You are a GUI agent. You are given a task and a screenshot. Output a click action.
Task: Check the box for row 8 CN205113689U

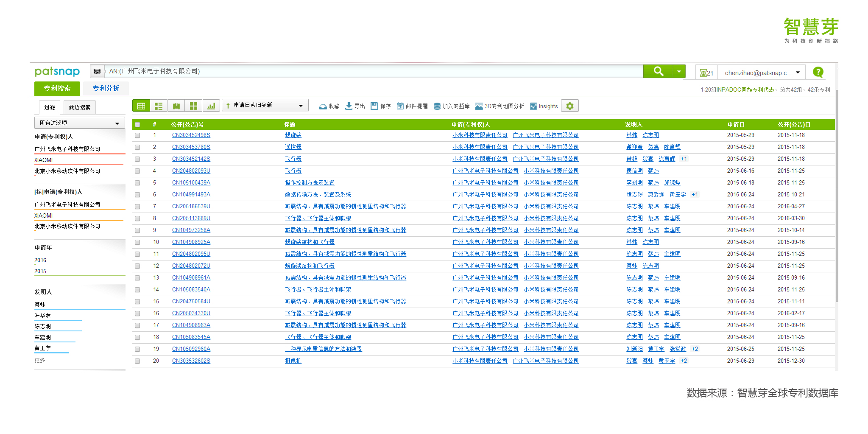point(137,218)
